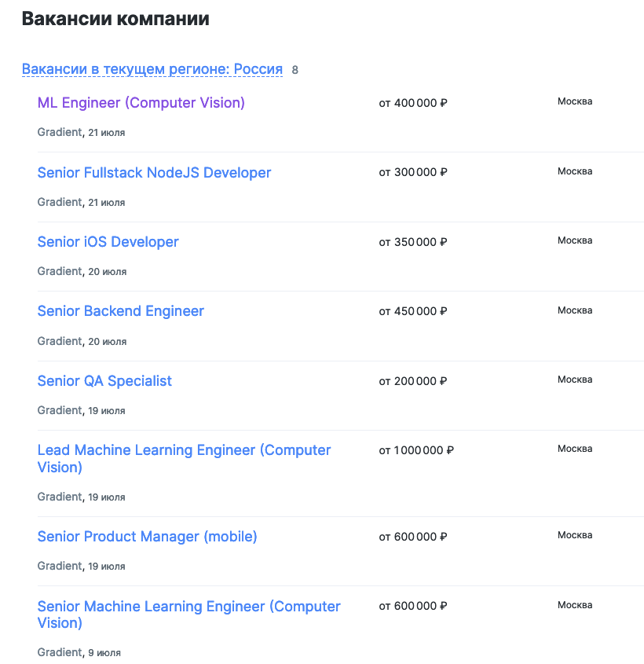The height and width of the screenshot is (664, 644).
Task: Click the 'от 1 000 000 ₽' salary
Action: pyautogui.click(x=416, y=451)
